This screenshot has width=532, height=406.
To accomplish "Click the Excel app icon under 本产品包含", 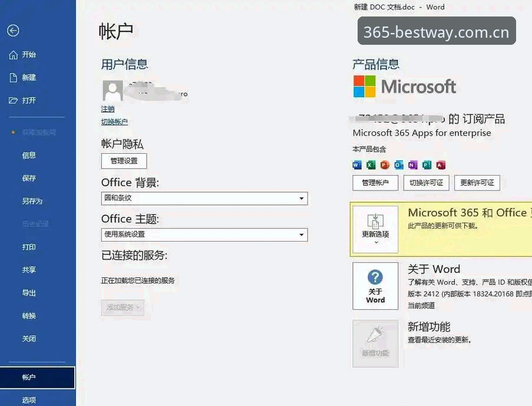I will pos(371,165).
